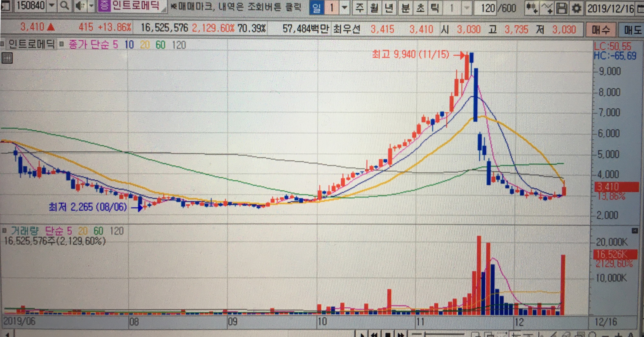The width and height of the screenshot is (644, 337).
Task: Select the 월 monthly period button
Action: click(x=374, y=8)
